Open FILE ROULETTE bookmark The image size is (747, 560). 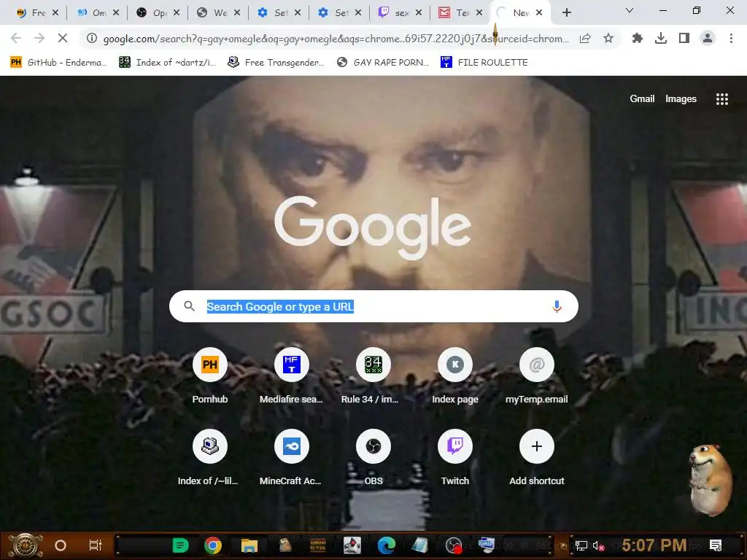(x=484, y=62)
